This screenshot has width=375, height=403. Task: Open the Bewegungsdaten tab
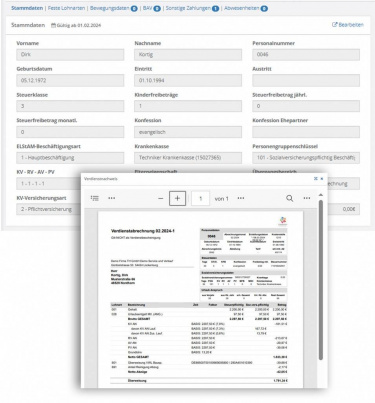click(x=113, y=8)
